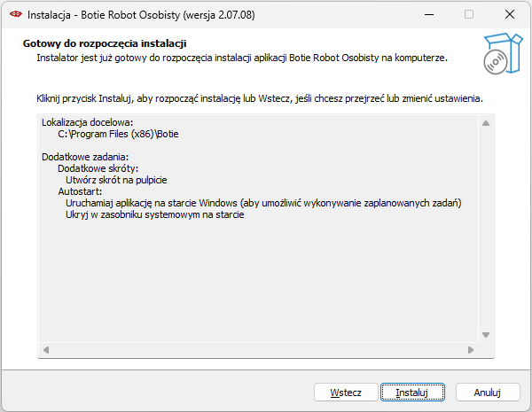
Task: Click the 'Dodatkowe zadania:' line
Action: click(x=85, y=157)
